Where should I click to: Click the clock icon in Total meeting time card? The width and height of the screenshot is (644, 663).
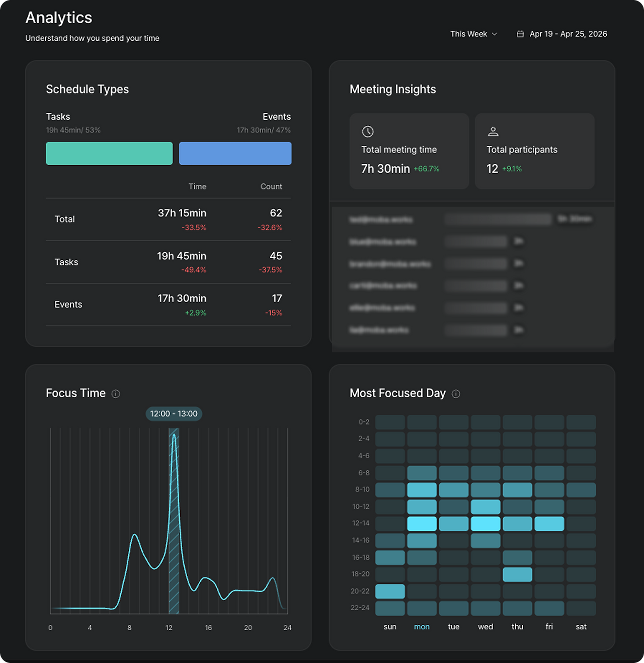click(368, 131)
